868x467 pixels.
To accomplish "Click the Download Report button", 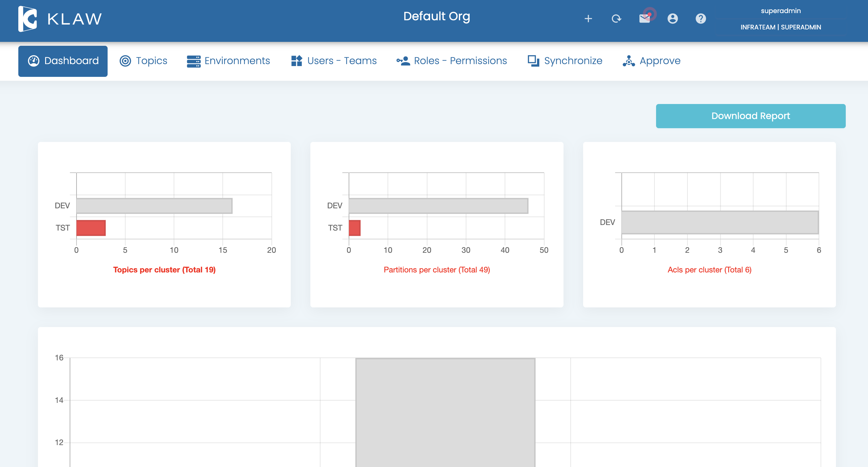I will 750,116.
